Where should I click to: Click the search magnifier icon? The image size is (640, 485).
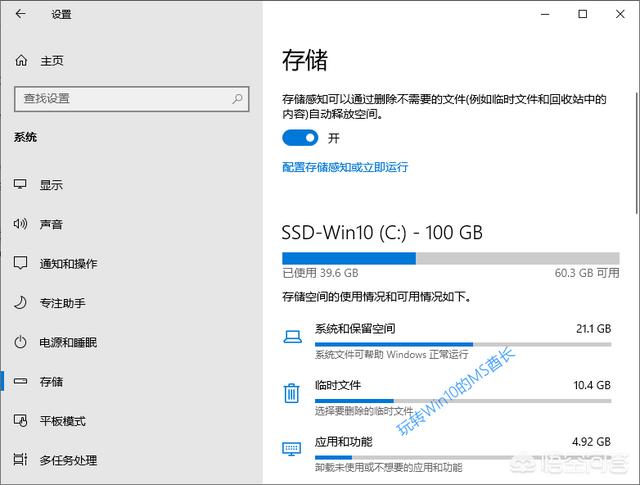238,99
